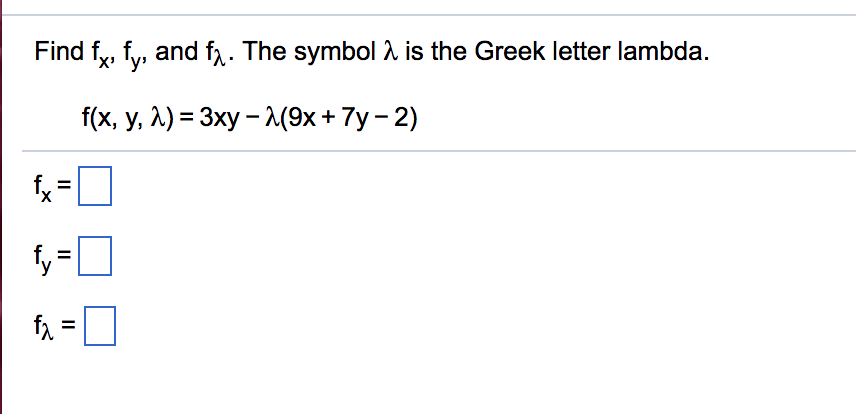Click the f sub x label beside its box

pos(43,190)
